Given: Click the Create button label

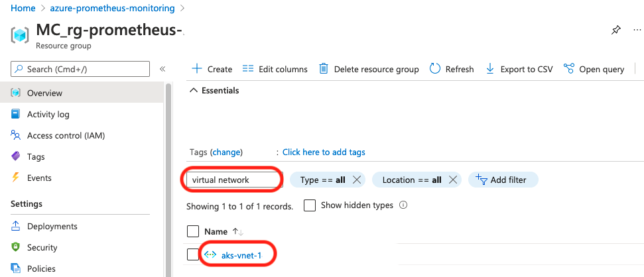Looking at the screenshot, I should coord(220,69).
